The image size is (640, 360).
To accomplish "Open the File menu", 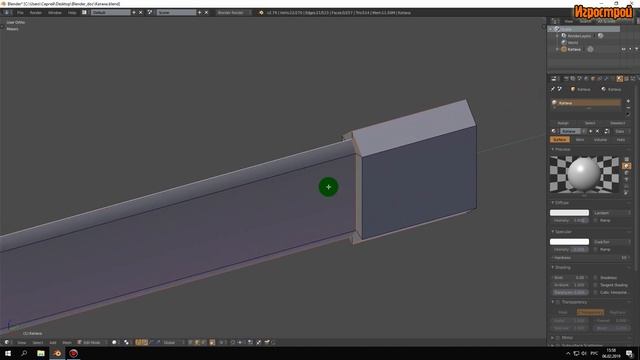I will tap(20, 13).
